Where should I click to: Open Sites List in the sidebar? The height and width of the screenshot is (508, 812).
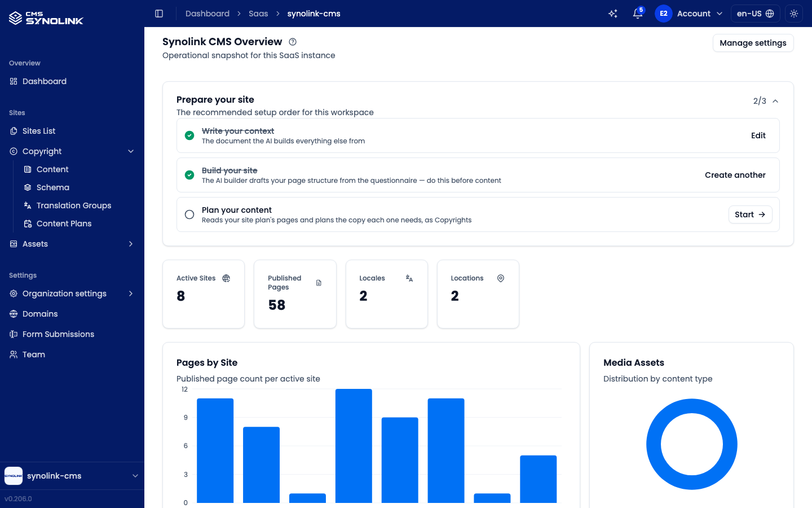72,131
